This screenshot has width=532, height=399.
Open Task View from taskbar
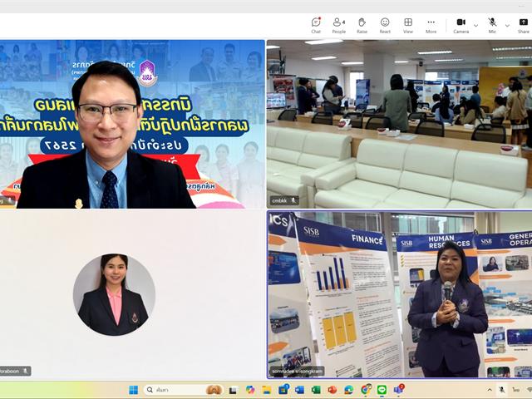pyautogui.click(x=233, y=390)
